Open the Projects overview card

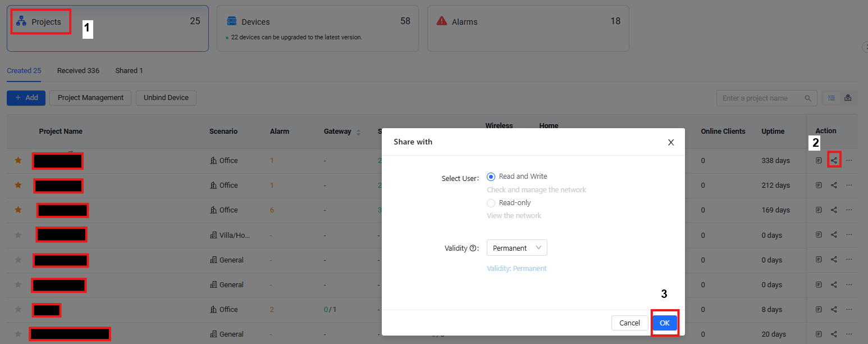coord(40,21)
